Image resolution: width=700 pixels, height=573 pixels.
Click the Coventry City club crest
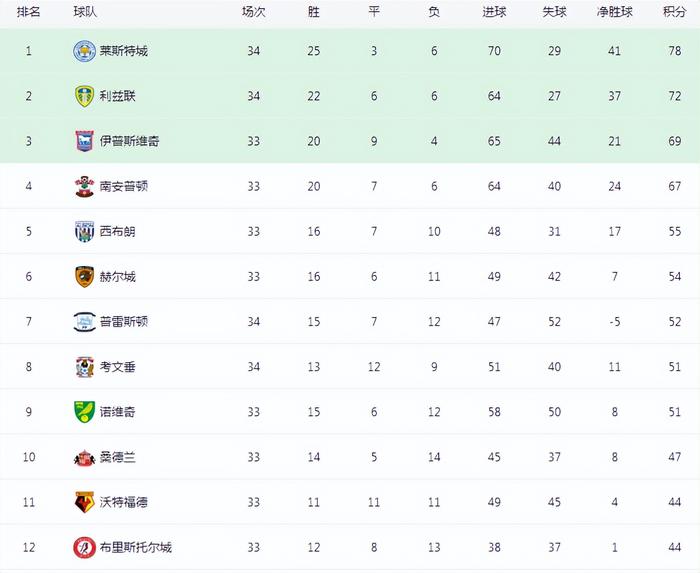pyautogui.click(x=84, y=367)
